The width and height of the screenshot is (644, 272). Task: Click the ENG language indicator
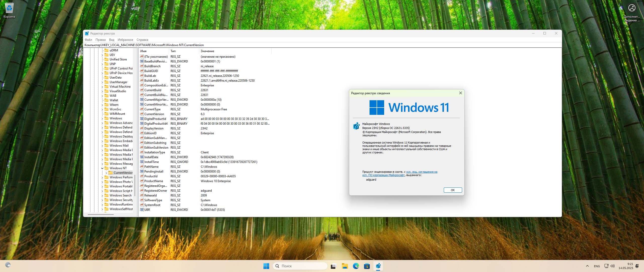(597, 266)
